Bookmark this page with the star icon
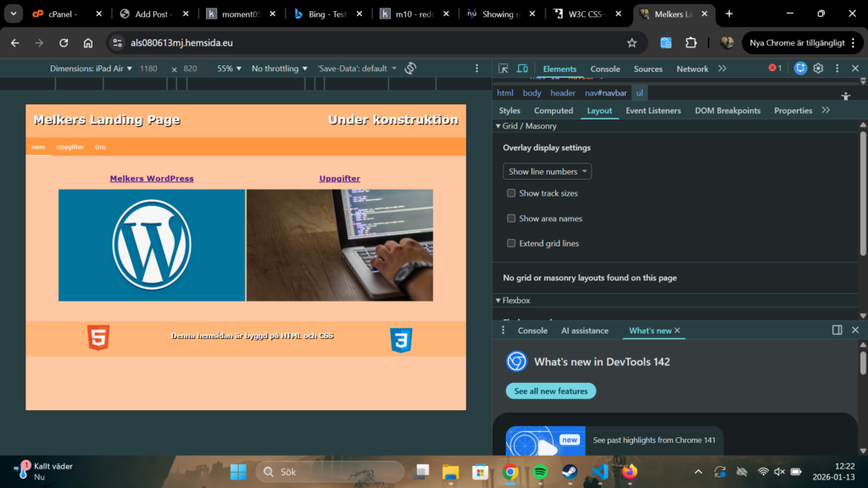Screen dimensions: 868x488 click(x=632, y=42)
